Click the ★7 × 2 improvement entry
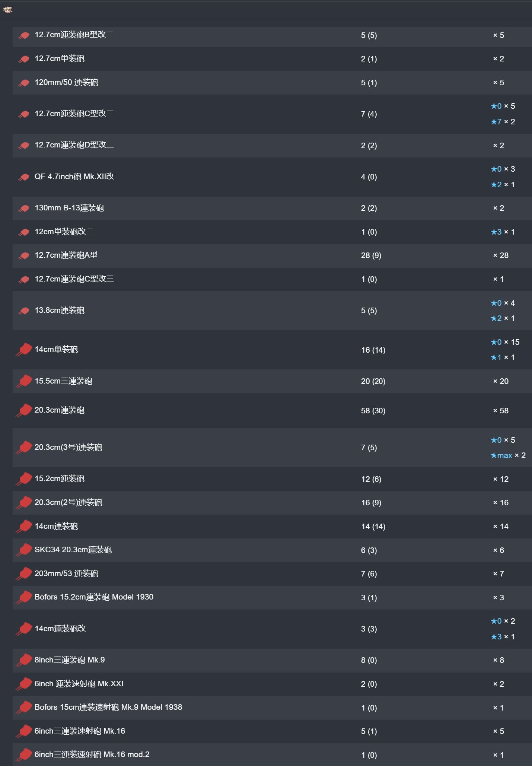 pyautogui.click(x=503, y=122)
